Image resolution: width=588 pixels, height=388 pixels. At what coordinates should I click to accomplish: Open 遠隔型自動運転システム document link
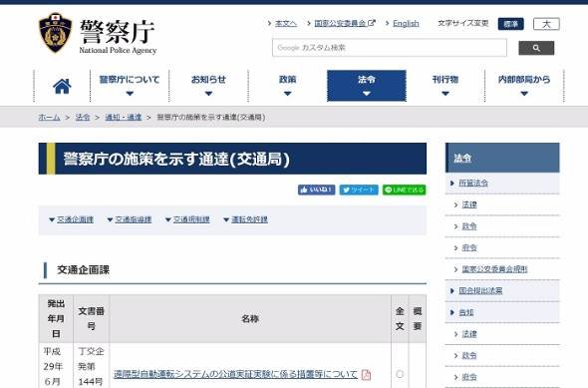pos(235,374)
